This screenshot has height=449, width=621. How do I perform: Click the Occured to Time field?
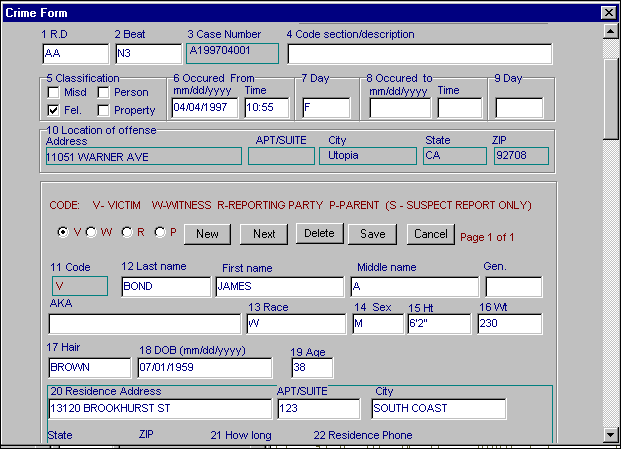[460, 108]
